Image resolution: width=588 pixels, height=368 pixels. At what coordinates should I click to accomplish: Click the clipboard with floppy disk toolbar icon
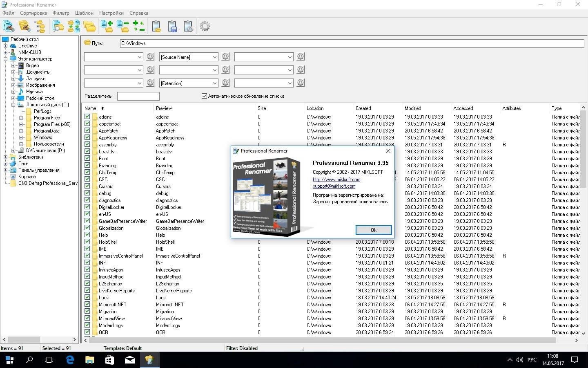click(x=172, y=26)
